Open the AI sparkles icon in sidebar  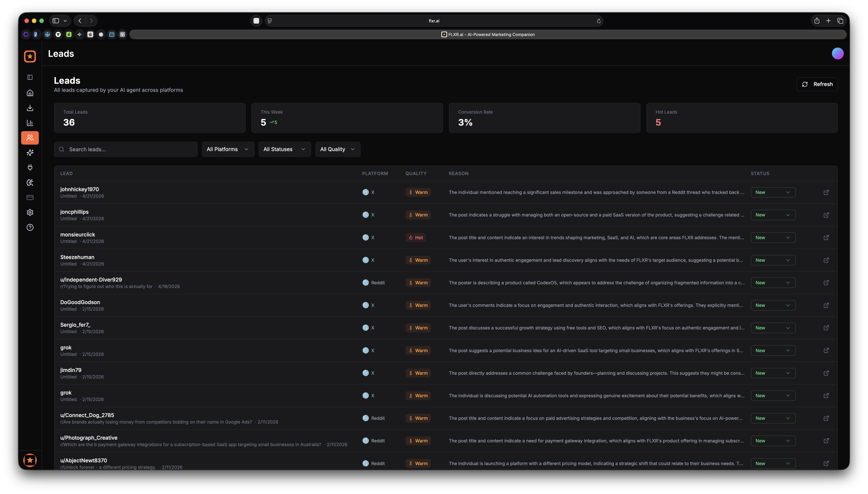coord(30,153)
